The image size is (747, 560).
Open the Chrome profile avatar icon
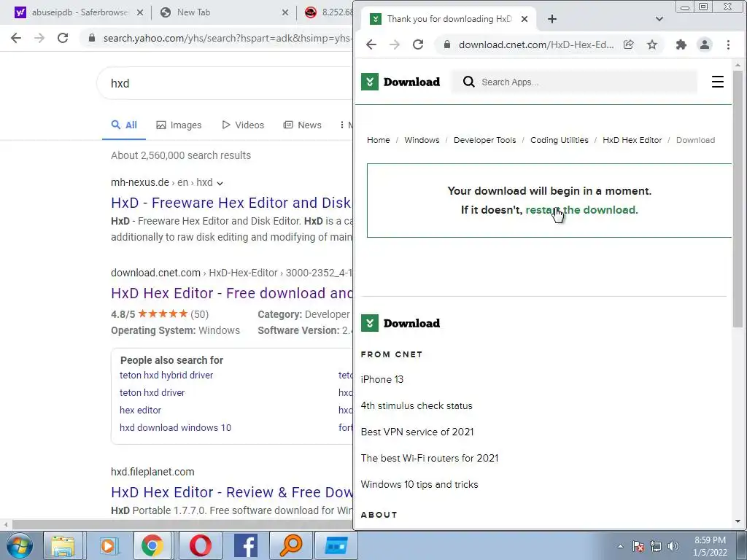(x=705, y=44)
